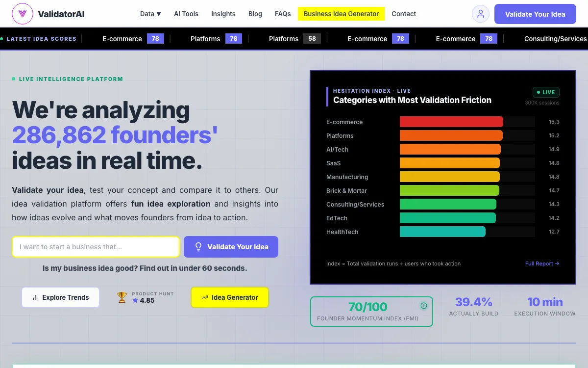
Task: Click the ValidatorAI brand name
Action: [61, 14]
